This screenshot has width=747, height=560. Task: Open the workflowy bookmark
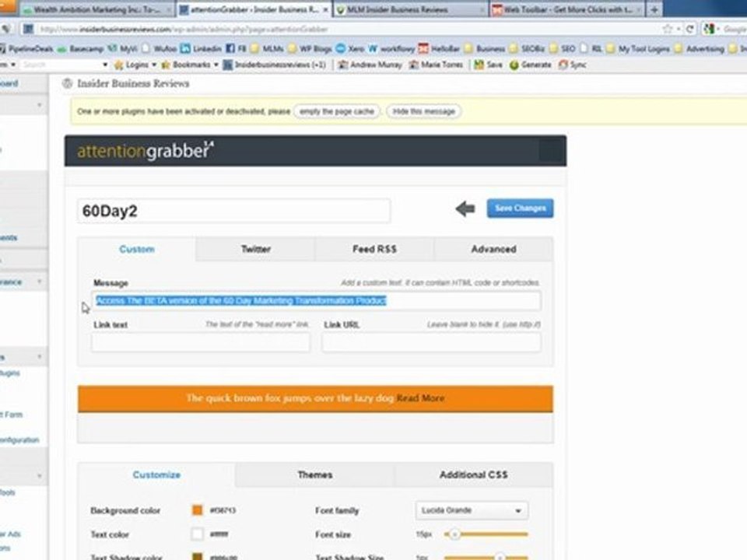(391, 48)
